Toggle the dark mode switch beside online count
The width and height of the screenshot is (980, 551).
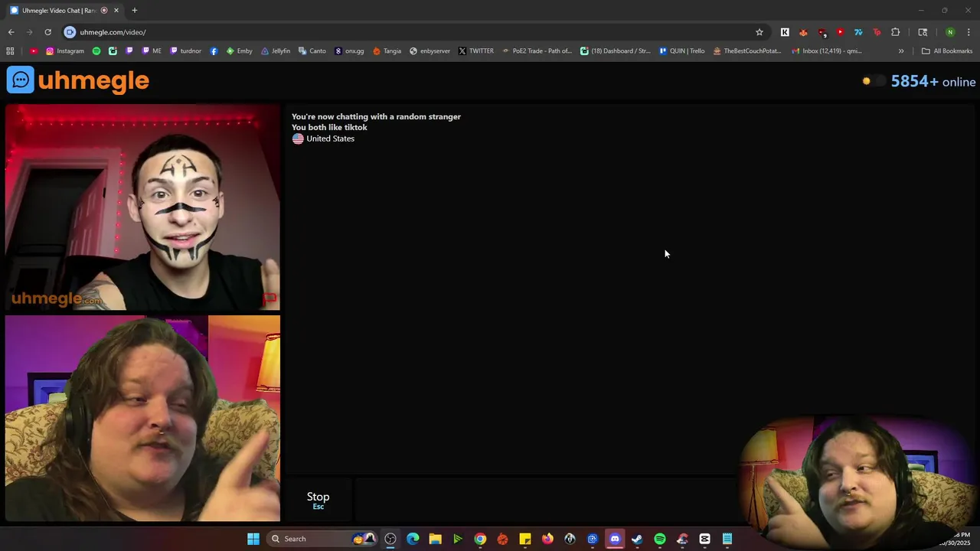tap(873, 81)
